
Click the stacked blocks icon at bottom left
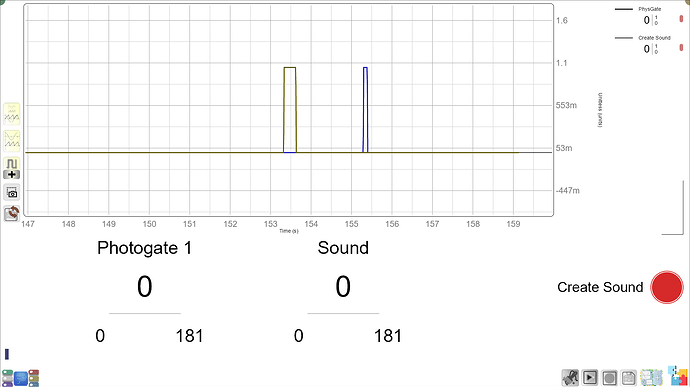(x=21, y=378)
